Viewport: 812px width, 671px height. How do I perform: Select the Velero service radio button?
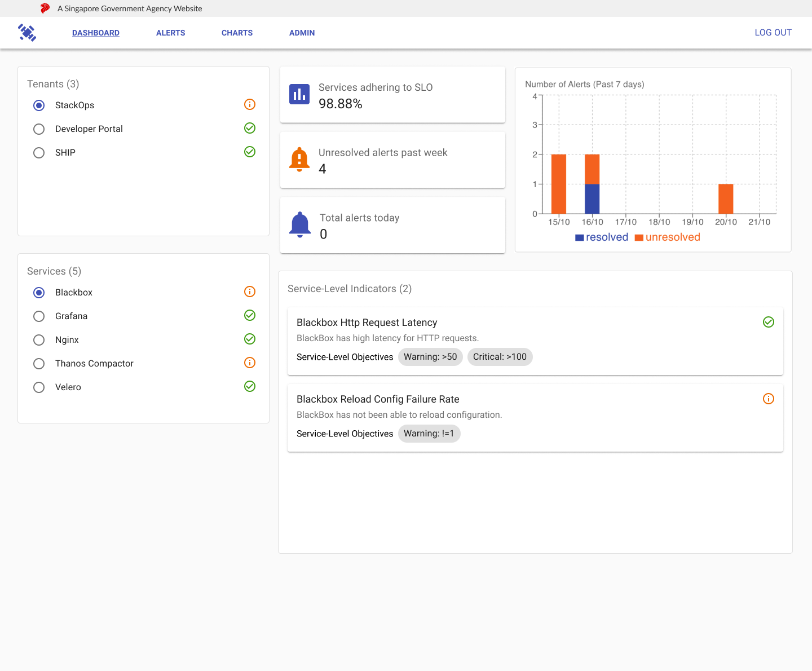point(39,387)
